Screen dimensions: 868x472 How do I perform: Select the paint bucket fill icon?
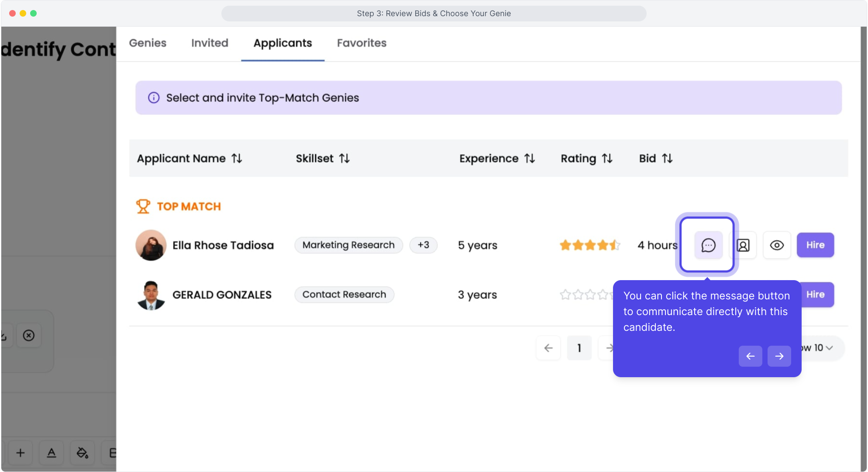click(x=82, y=453)
